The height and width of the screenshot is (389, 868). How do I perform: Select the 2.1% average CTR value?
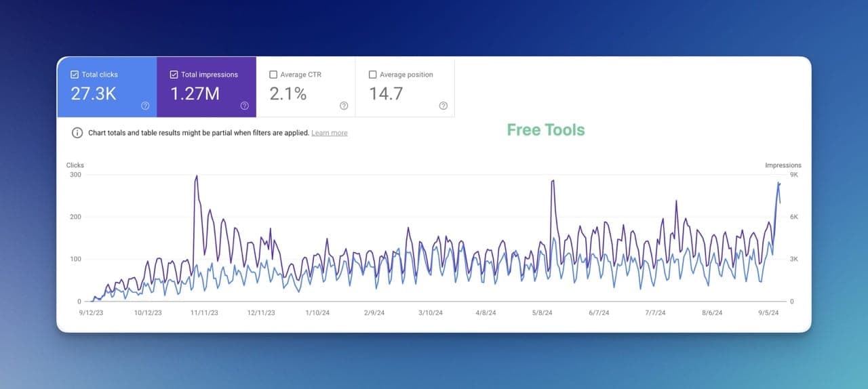pyautogui.click(x=288, y=94)
